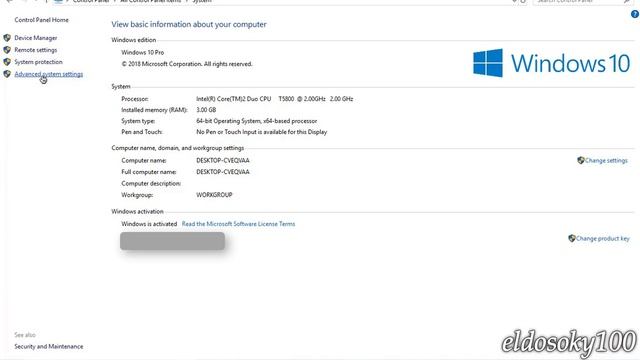
Task: Click the 'Installed memory (RAM):' label
Action: (154, 110)
